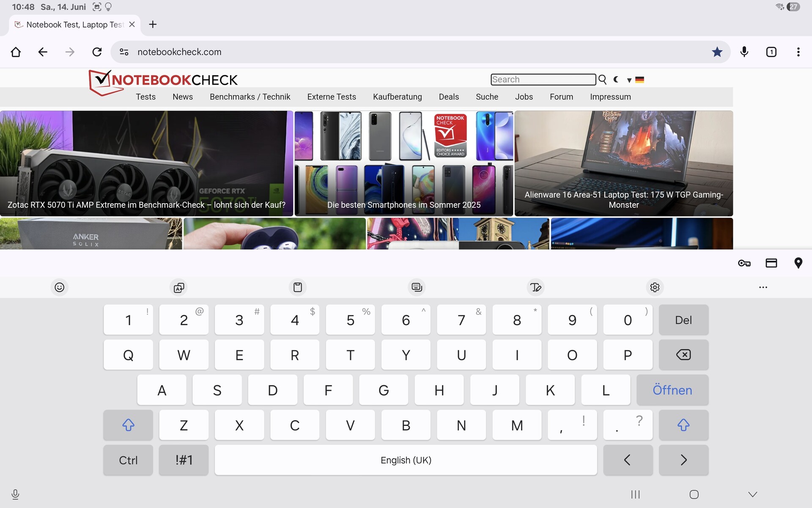This screenshot has height=508, width=812.
Task: Open keyboard settings gear
Action: (655, 287)
